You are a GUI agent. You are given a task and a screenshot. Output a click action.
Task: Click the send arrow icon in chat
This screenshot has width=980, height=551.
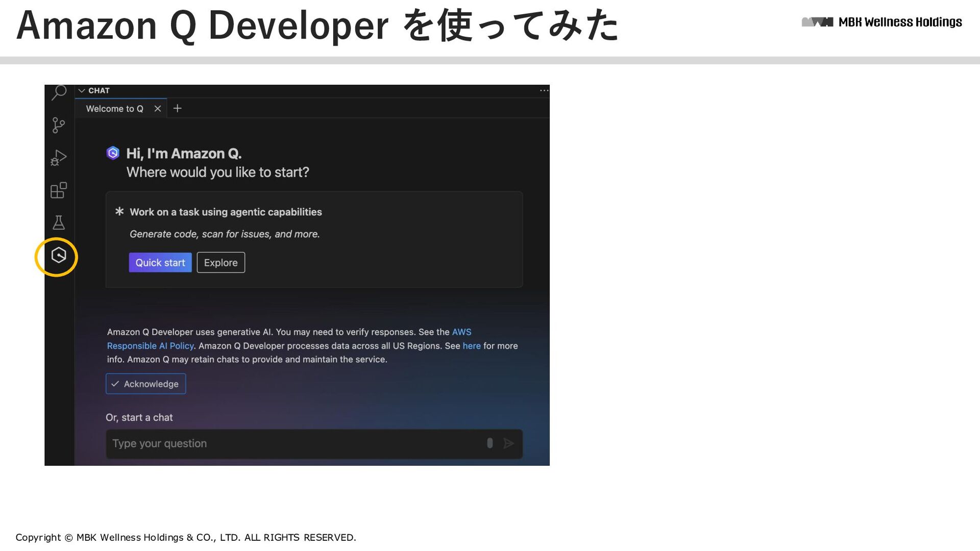click(x=508, y=443)
